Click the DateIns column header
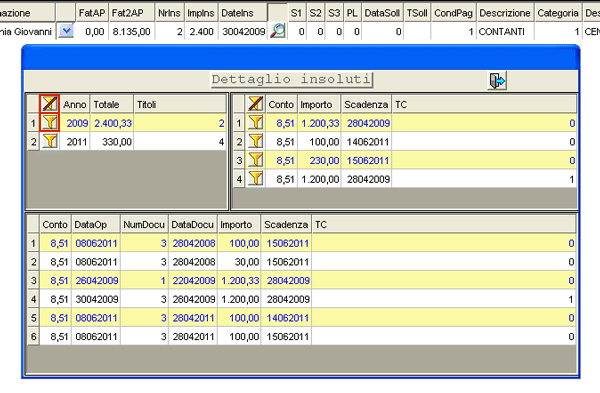 tap(243, 13)
